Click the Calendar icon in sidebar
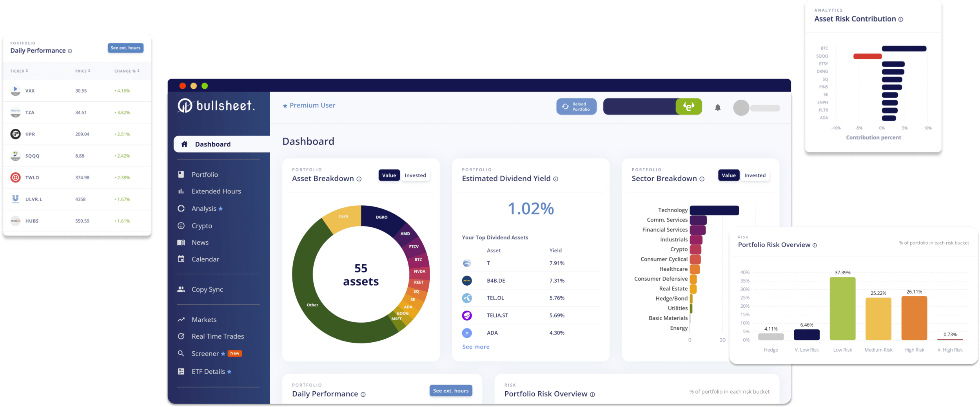The width and height of the screenshot is (980, 407). pos(181,259)
